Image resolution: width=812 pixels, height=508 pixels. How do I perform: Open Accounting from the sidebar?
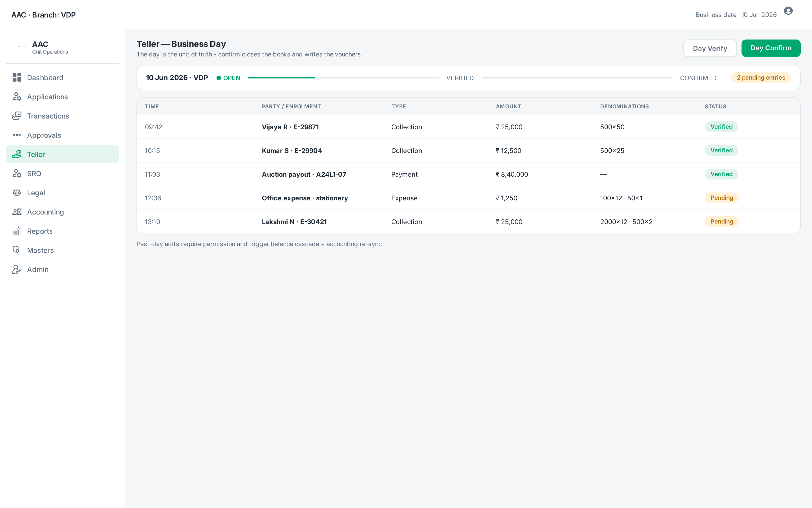pyautogui.click(x=62, y=212)
